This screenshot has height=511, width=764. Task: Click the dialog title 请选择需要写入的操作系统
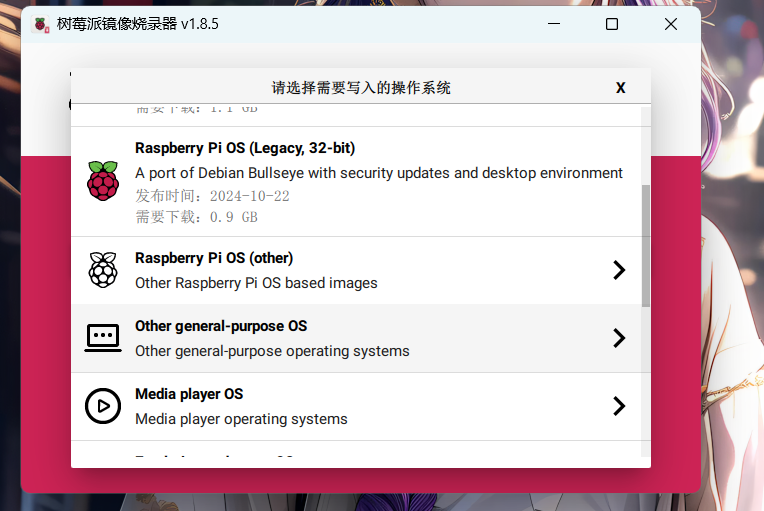[361, 88]
